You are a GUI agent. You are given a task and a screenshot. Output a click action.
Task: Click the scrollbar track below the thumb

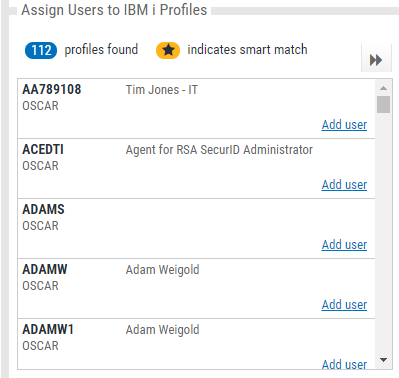[x=383, y=233]
